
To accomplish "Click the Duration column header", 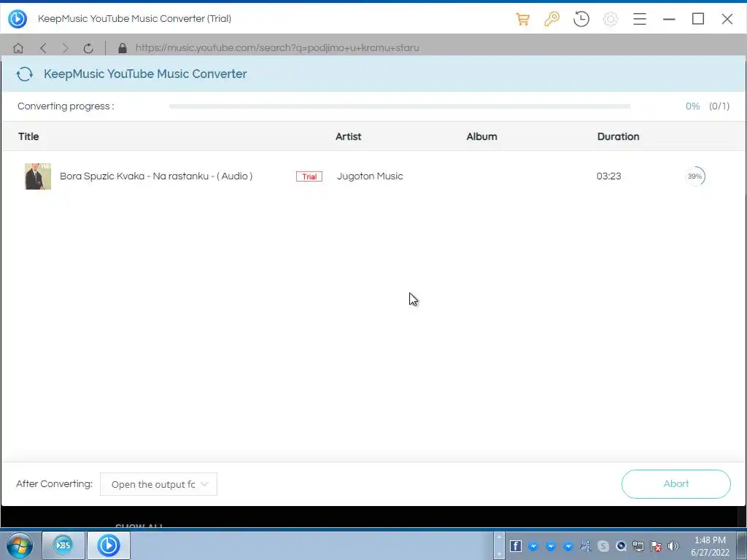I will pos(619,136).
